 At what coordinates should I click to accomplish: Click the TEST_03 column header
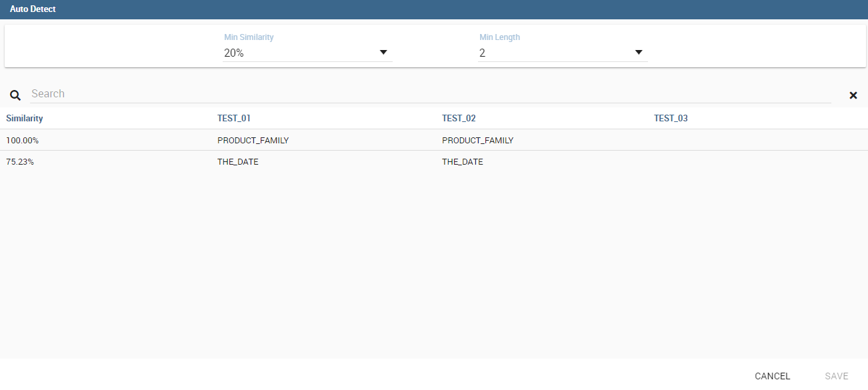(x=671, y=118)
